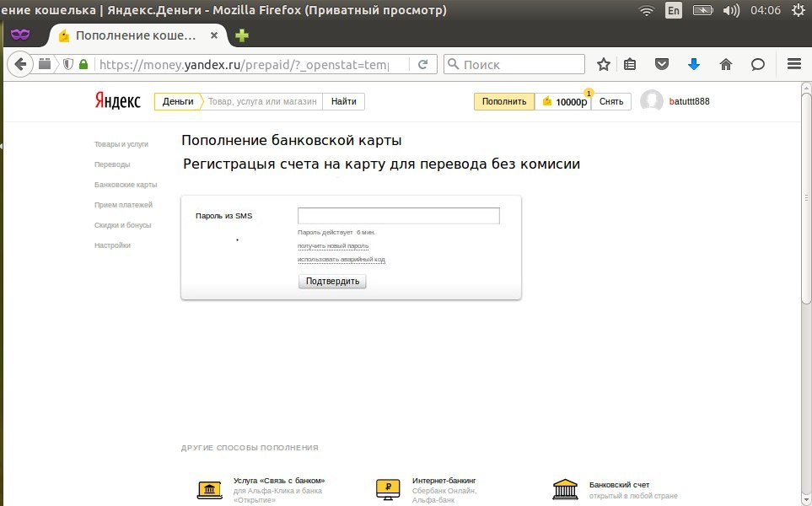Click the reload page button
Image resolution: width=812 pixels, height=506 pixels.
[x=422, y=64]
